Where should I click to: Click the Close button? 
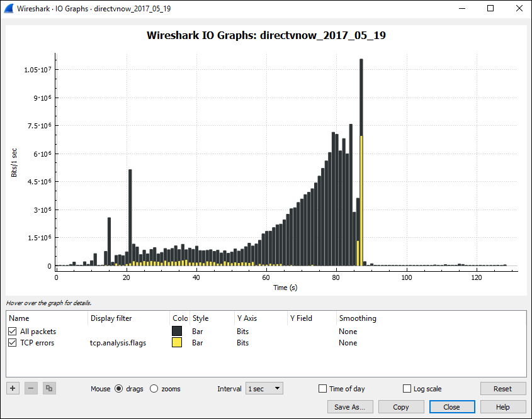[452, 407]
